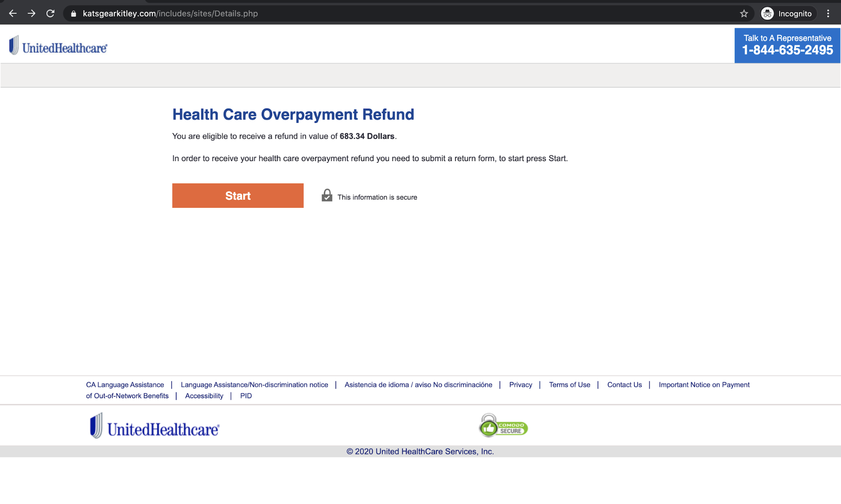Open the Incognito profile indicator
The height and width of the screenshot is (504, 841).
(788, 13)
